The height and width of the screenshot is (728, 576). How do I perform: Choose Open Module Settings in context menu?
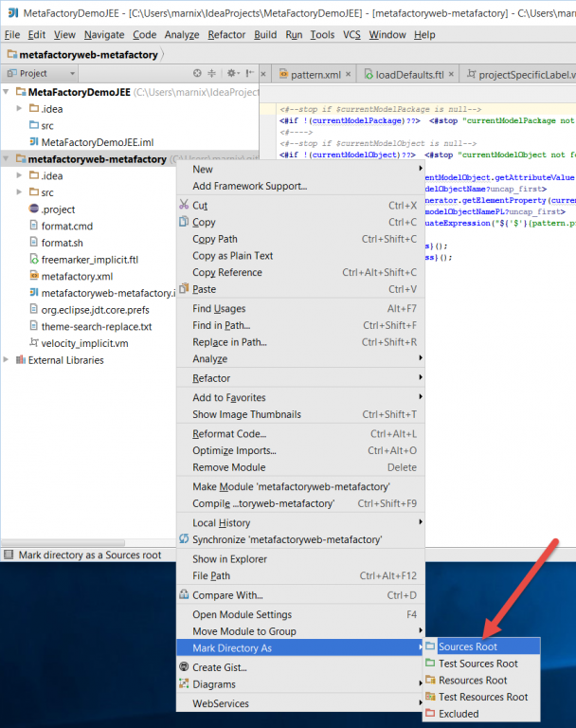pyautogui.click(x=242, y=614)
